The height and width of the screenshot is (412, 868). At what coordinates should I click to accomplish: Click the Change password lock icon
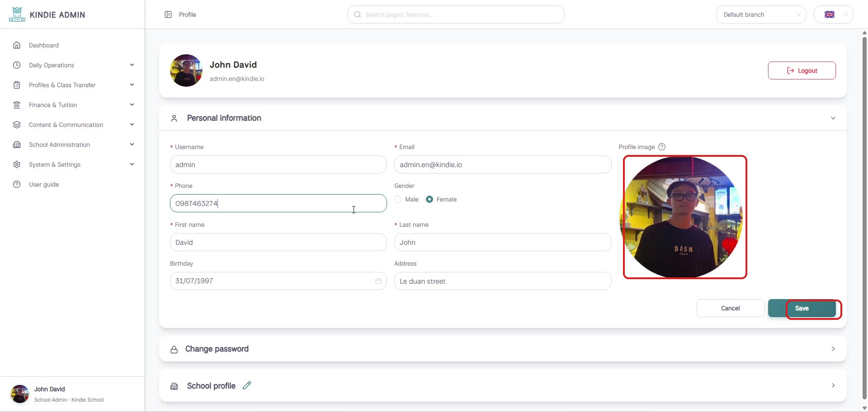point(174,349)
